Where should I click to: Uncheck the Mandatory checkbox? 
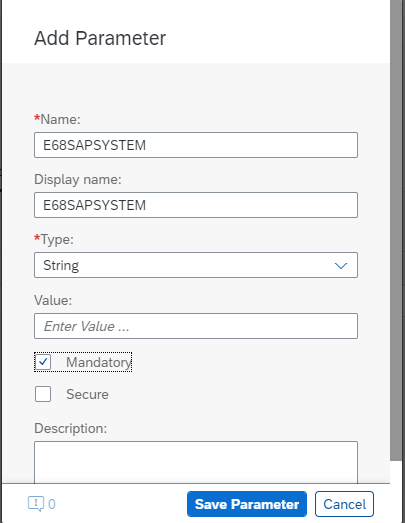[x=43, y=362]
